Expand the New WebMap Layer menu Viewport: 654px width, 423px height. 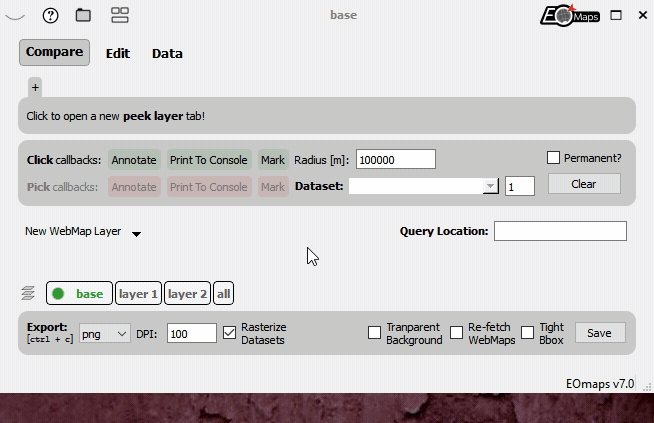tap(83, 232)
